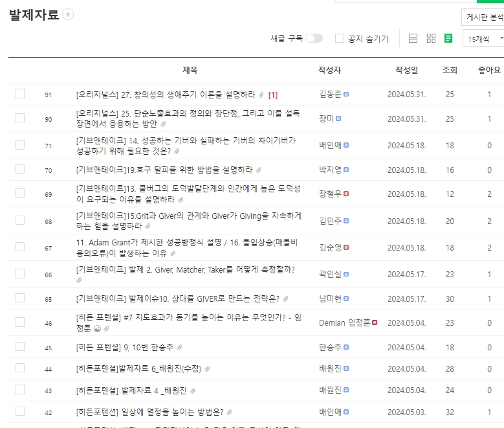Select checkbox for post 42
This screenshot has height=428, width=504.
20,411
